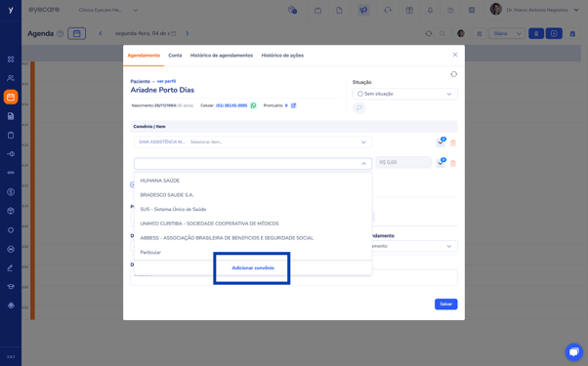Delete the second convênio row (trash icon)
588x366 pixels.
pos(453,163)
